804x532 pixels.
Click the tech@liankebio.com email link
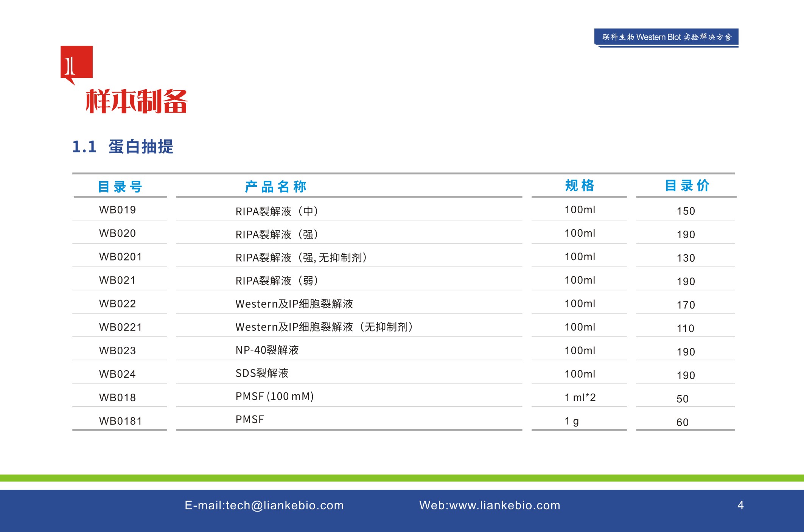(x=264, y=505)
